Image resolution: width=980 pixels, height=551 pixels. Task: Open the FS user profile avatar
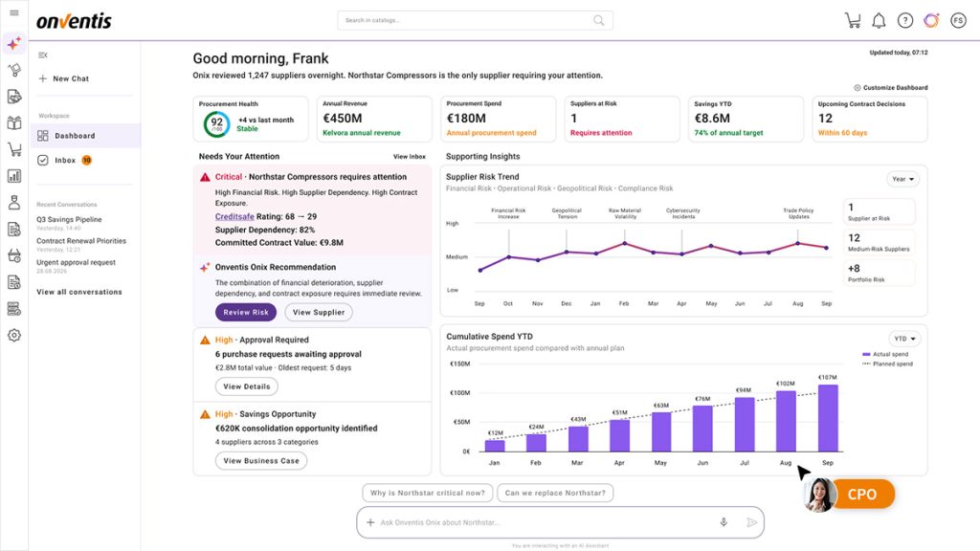point(958,21)
